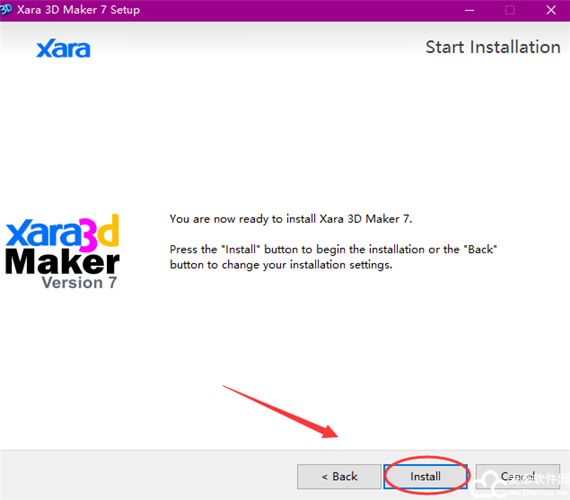Click the magenta 3 in product logo
This screenshot has width=570, height=500.
pos(89,235)
